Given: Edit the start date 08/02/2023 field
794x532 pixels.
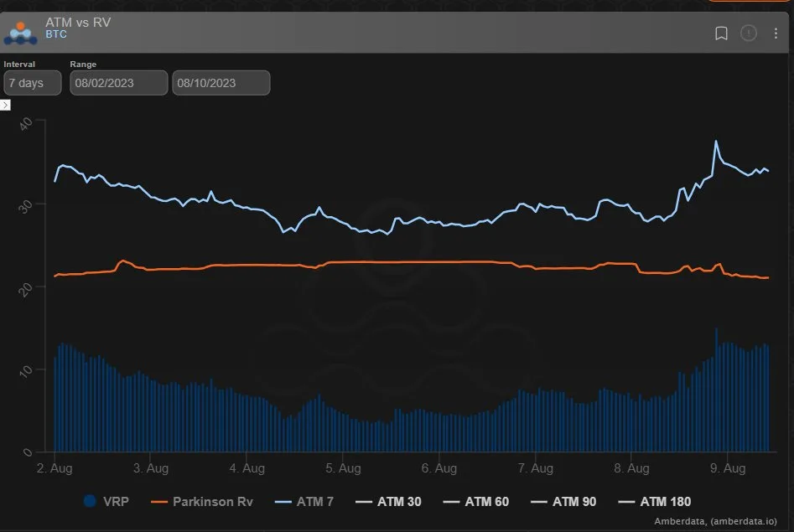Looking at the screenshot, I should tap(119, 82).
